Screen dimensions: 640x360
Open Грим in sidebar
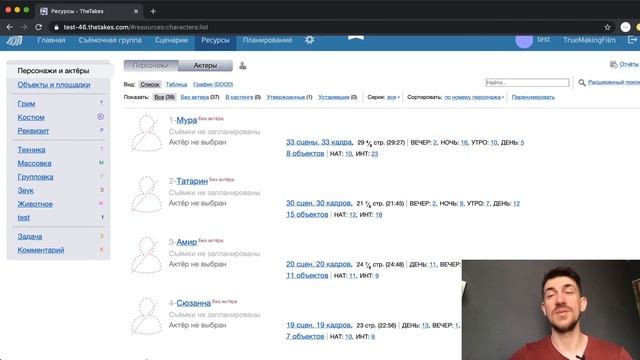[x=26, y=104]
